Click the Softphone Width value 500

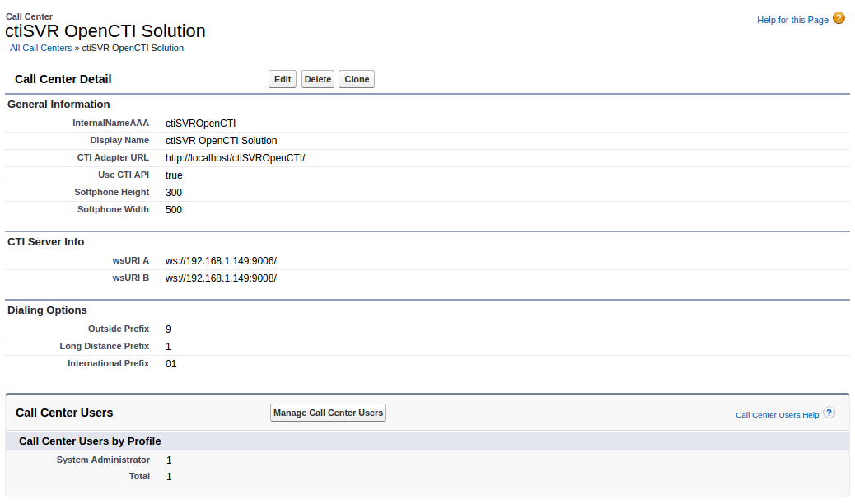click(174, 210)
